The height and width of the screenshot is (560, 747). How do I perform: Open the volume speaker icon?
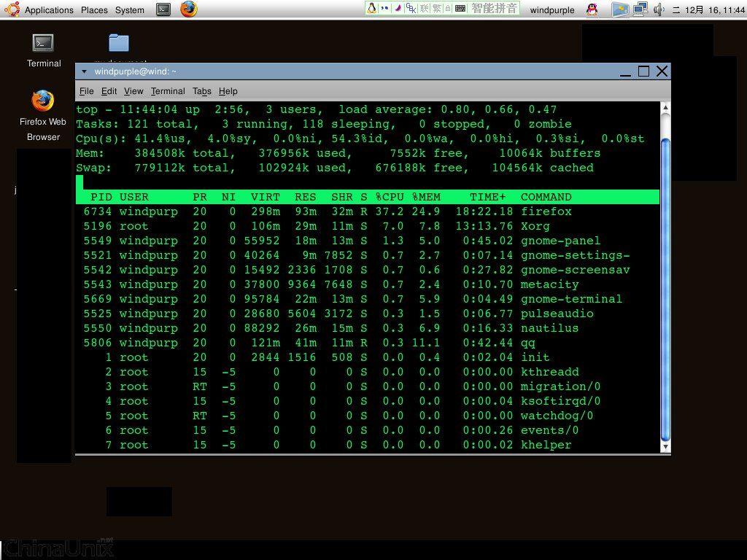click(x=659, y=9)
